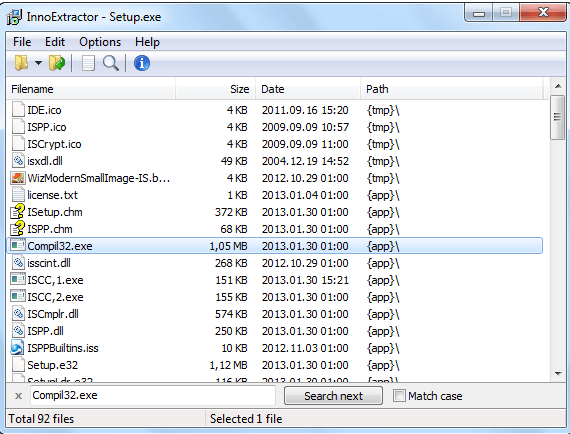Close the search bar with x
Screen dimensions: 570x434
pyautogui.click(x=18, y=396)
